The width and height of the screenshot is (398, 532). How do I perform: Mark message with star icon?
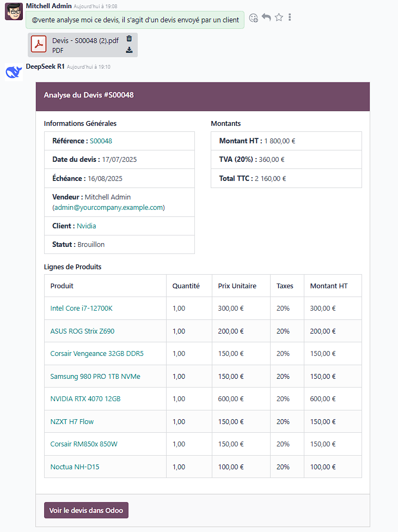[279, 17]
